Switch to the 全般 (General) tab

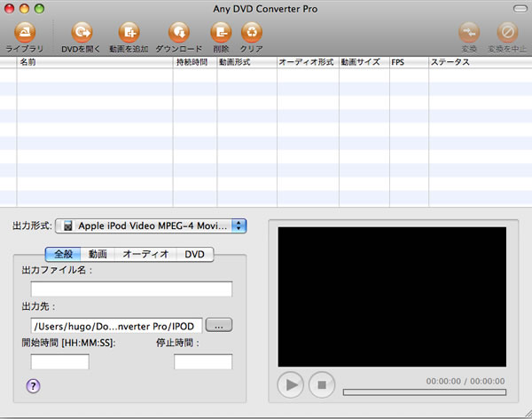[63, 254]
